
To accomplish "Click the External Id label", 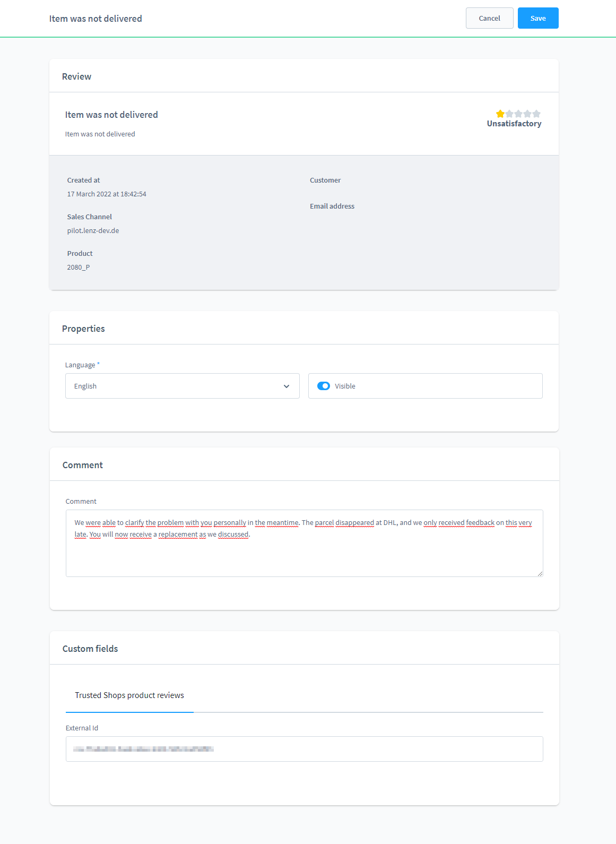I will tap(82, 728).
